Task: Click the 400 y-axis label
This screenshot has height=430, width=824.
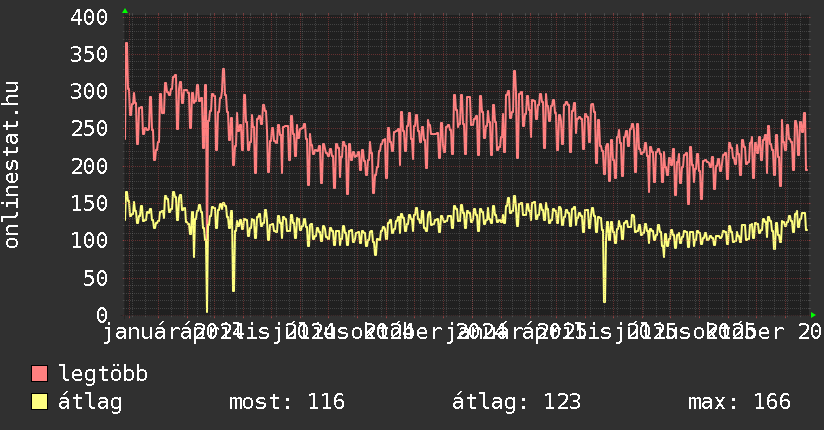Action: (90, 17)
